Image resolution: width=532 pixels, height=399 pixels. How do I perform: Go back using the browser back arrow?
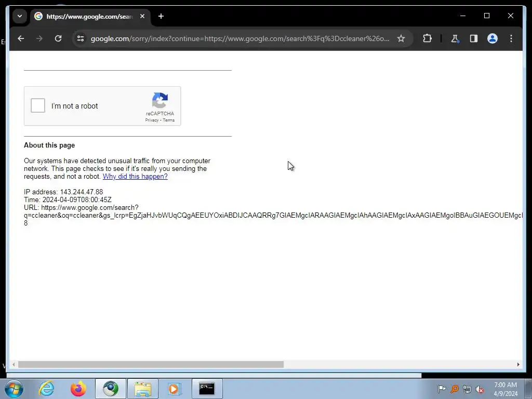click(x=21, y=38)
